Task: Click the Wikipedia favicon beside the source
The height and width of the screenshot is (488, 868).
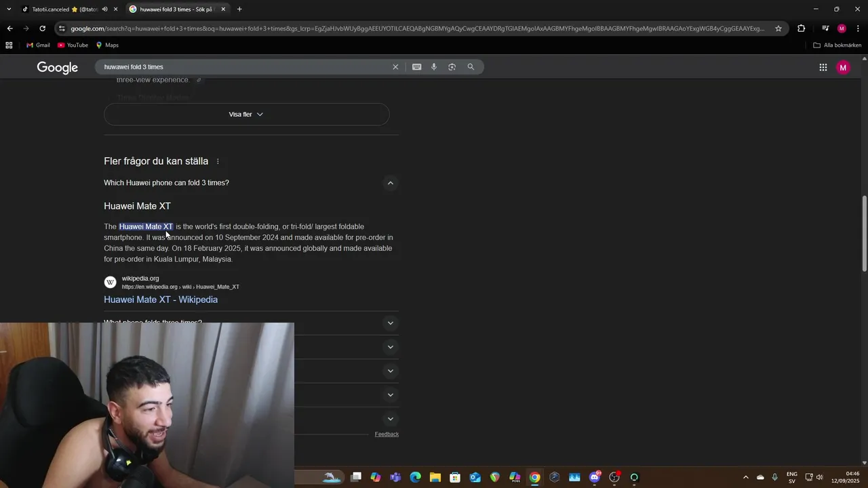Action: (x=110, y=283)
